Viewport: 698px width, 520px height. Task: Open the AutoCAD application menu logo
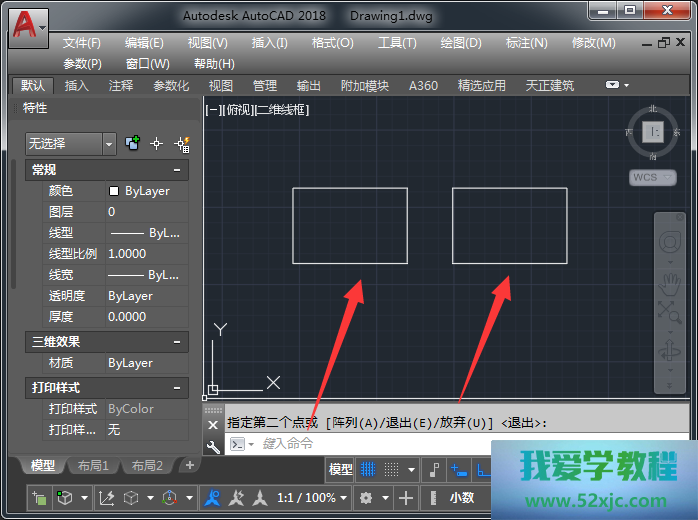[28, 26]
